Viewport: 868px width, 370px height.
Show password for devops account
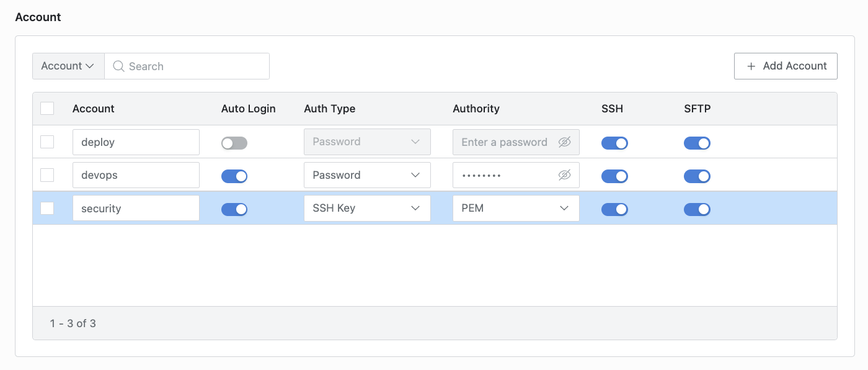coord(564,175)
